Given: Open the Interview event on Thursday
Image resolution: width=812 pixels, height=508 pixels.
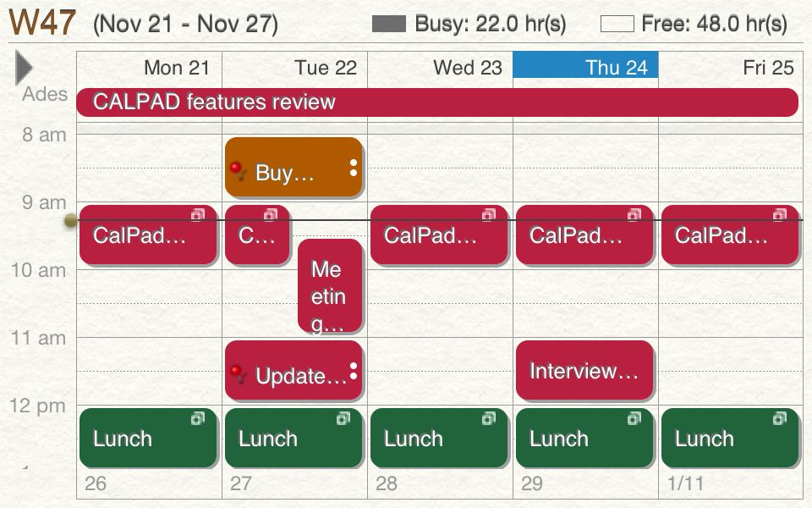Looking at the screenshot, I should [584, 370].
